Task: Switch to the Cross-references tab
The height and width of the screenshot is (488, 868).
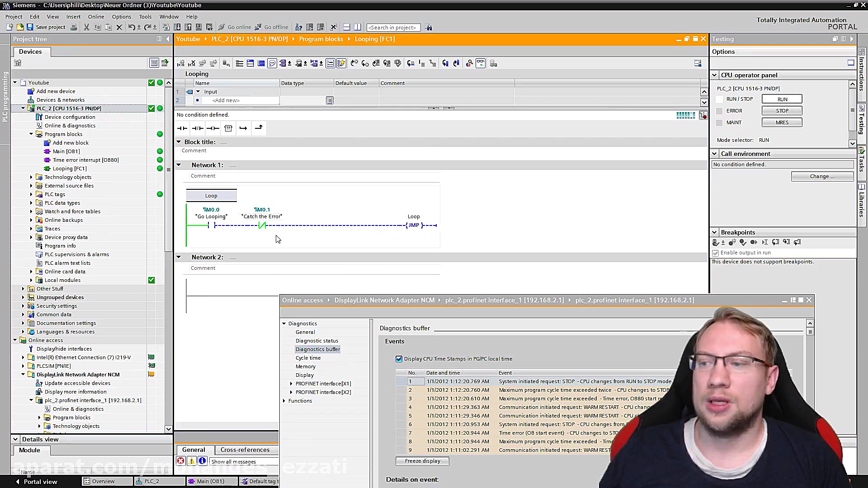Action: 245,450
